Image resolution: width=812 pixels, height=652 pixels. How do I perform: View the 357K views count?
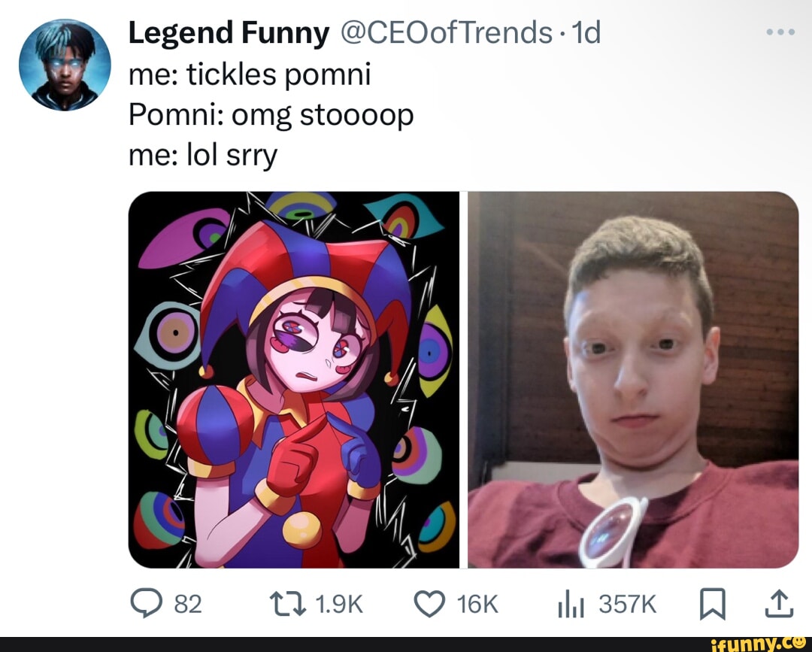point(629,605)
